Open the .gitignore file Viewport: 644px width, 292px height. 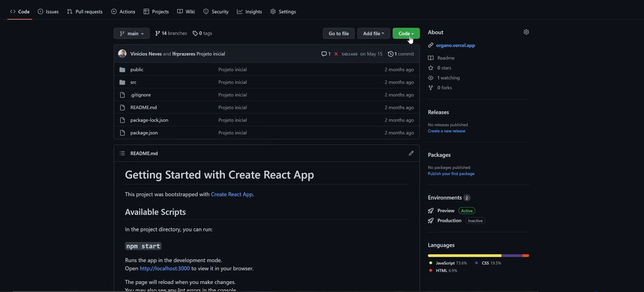[140, 95]
